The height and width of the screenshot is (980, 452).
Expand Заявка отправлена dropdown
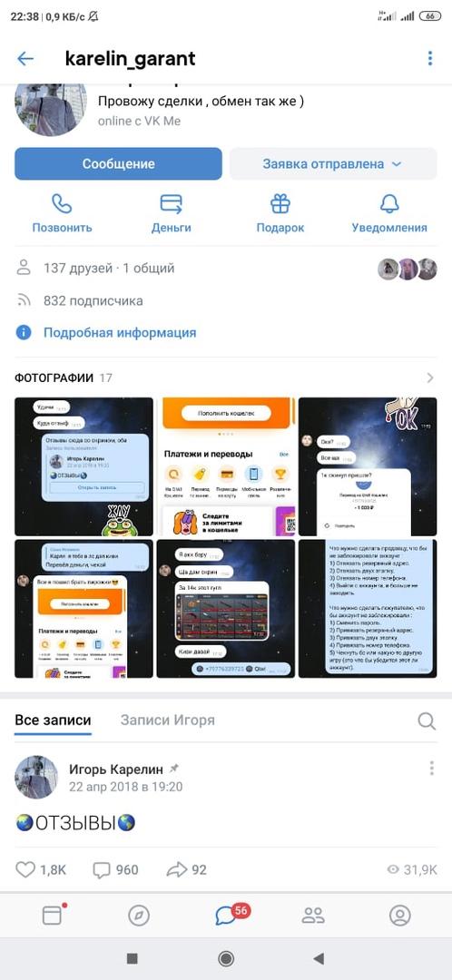click(x=332, y=163)
